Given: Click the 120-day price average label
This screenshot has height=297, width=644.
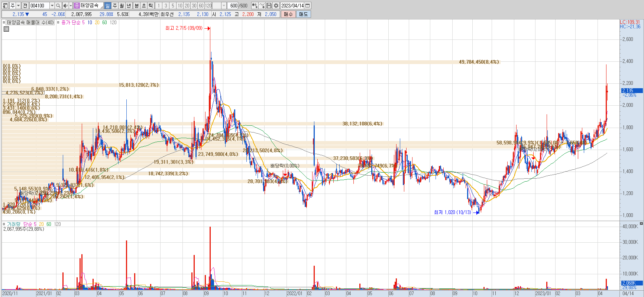Looking at the screenshot, I should (113, 22).
